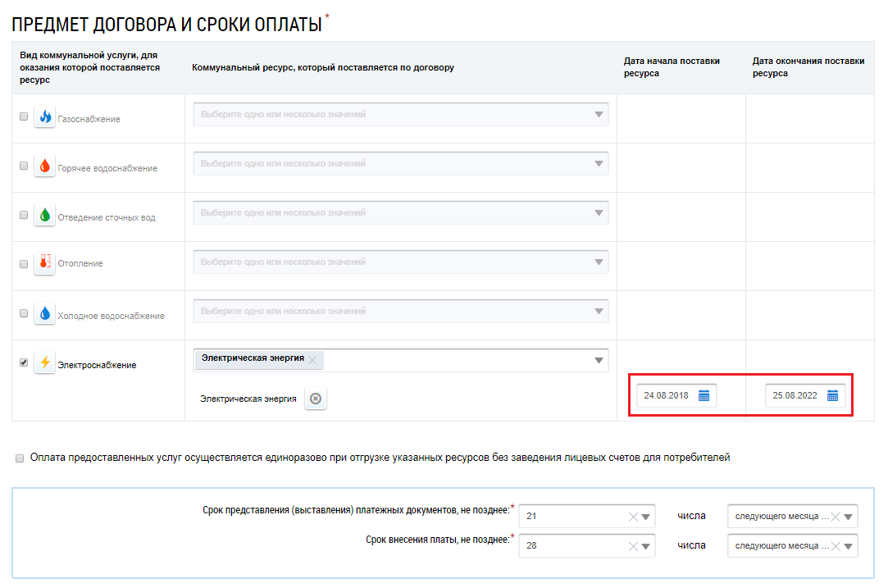Click the cold water blue drop icon

point(44,314)
